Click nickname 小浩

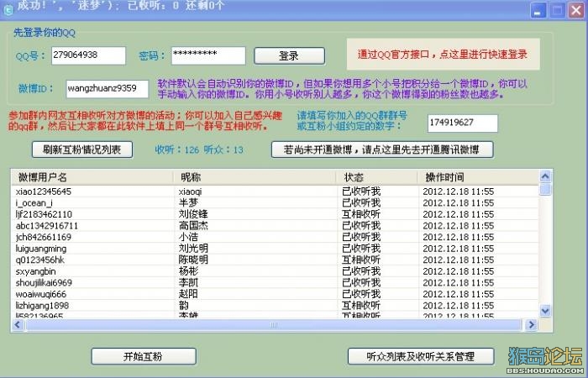click(188, 237)
